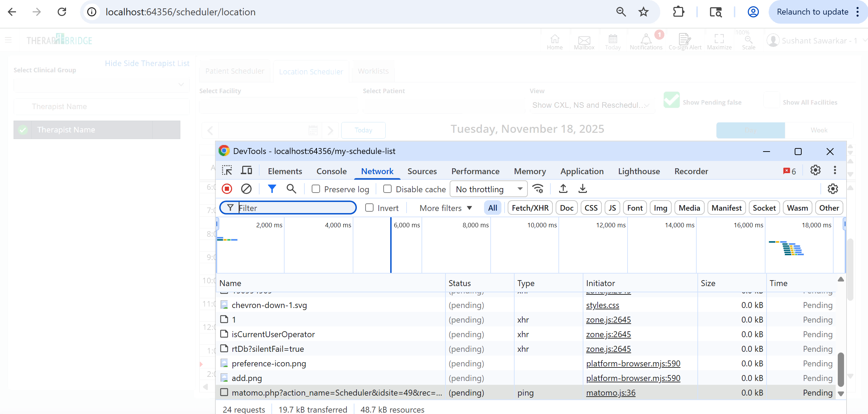
Task: Import HAR file upload icon
Action: [563, 189]
